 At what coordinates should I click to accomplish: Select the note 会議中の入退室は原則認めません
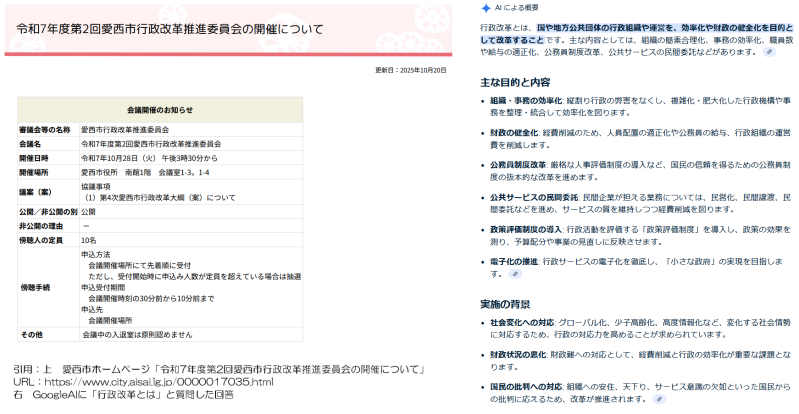click(x=138, y=335)
